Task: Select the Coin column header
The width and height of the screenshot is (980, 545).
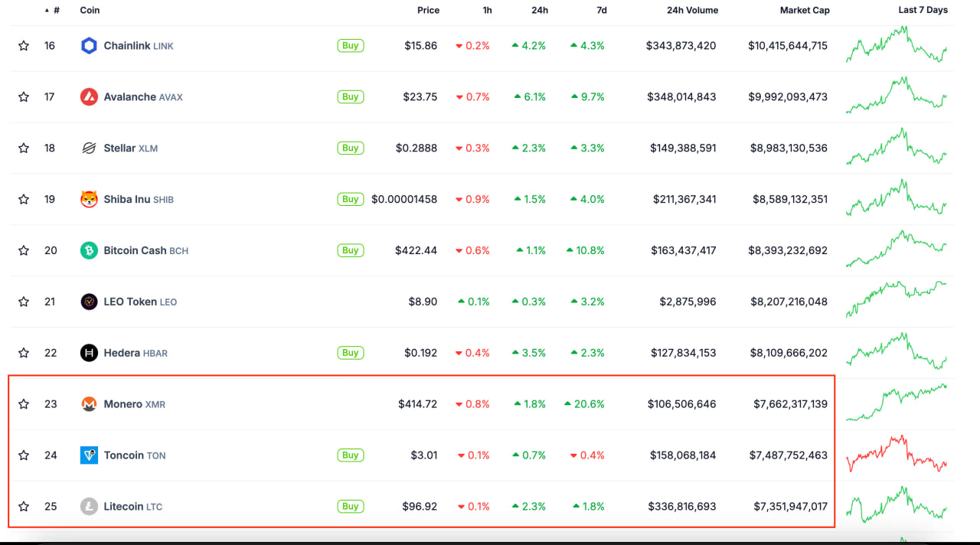Action: [x=88, y=10]
